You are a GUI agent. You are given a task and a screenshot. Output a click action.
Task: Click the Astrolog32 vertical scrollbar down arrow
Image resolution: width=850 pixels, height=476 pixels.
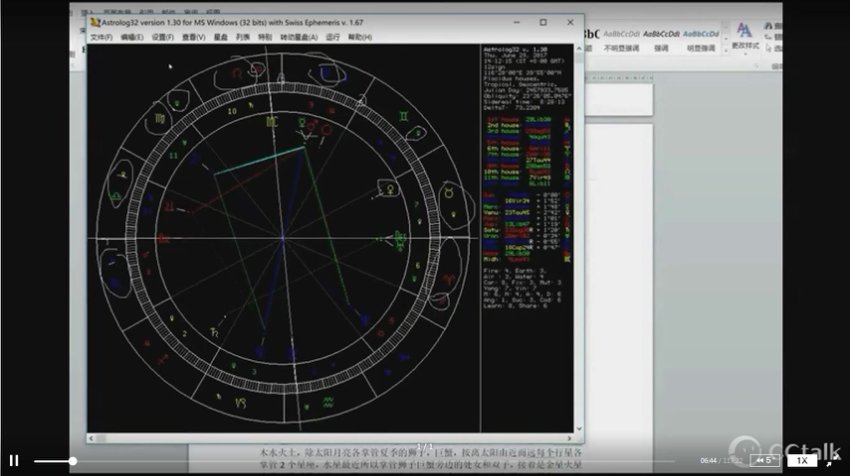pyautogui.click(x=579, y=428)
